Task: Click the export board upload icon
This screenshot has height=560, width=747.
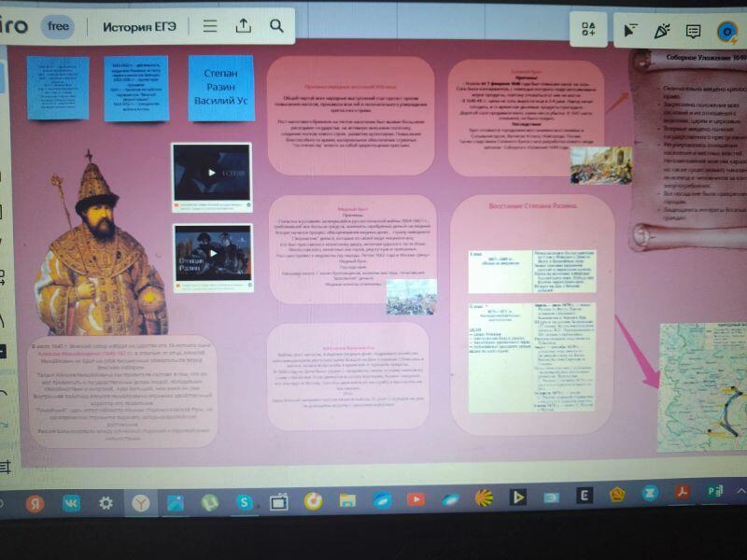Action: (x=244, y=27)
